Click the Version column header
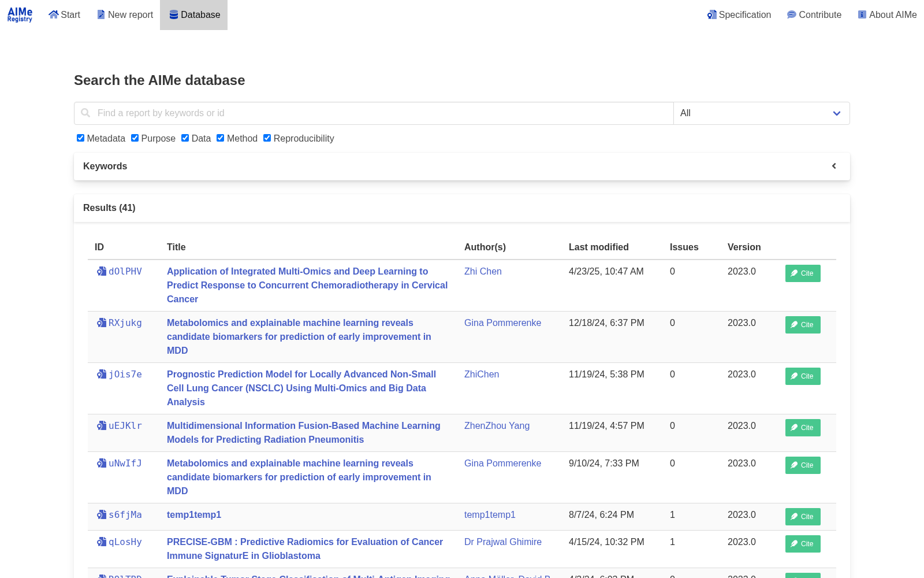 point(744,247)
